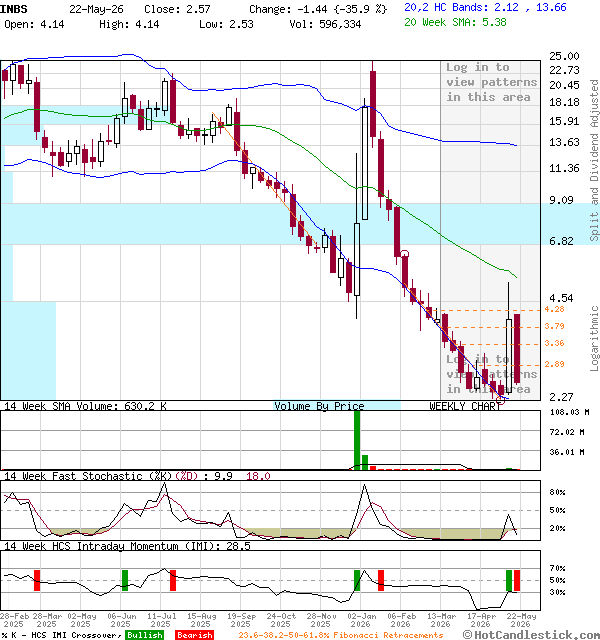The width and height of the screenshot is (600, 640).
Task: Click the red Bearish legend badge
Action: coord(194,635)
